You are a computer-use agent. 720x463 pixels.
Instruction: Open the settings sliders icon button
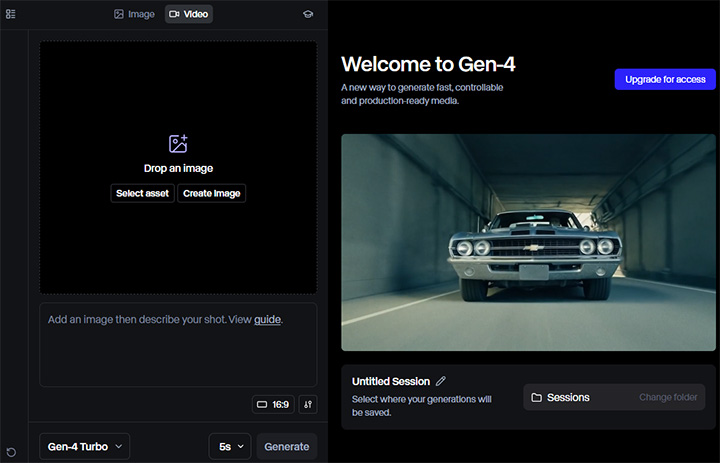coord(308,405)
